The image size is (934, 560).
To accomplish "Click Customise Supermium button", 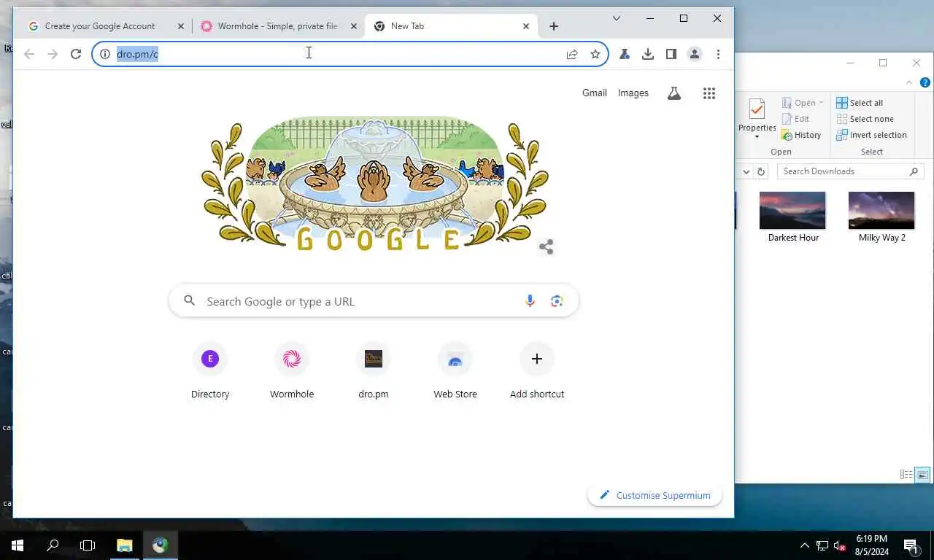I will tap(655, 495).
